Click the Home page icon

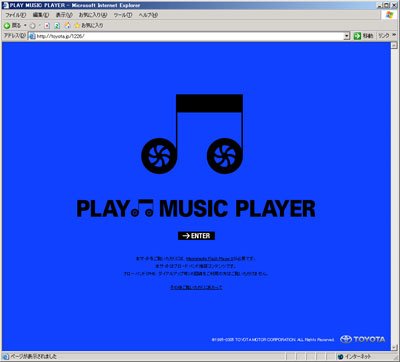click(67, 25)
